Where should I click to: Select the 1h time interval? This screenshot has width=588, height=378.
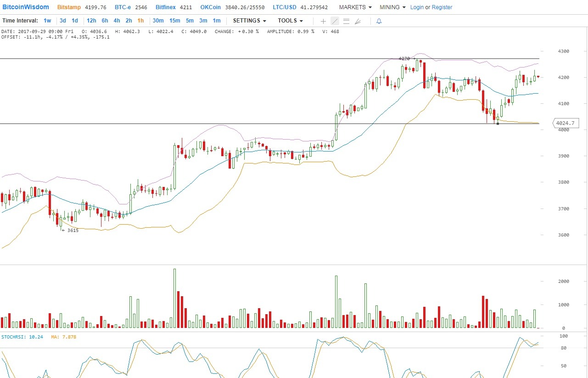(140, 21)
